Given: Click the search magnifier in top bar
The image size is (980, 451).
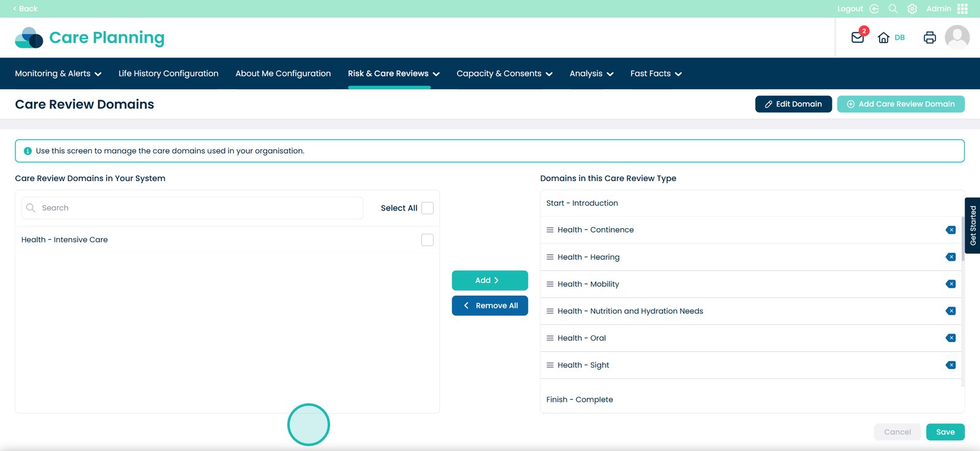Looking at the screenshot, I should [893, 9].
